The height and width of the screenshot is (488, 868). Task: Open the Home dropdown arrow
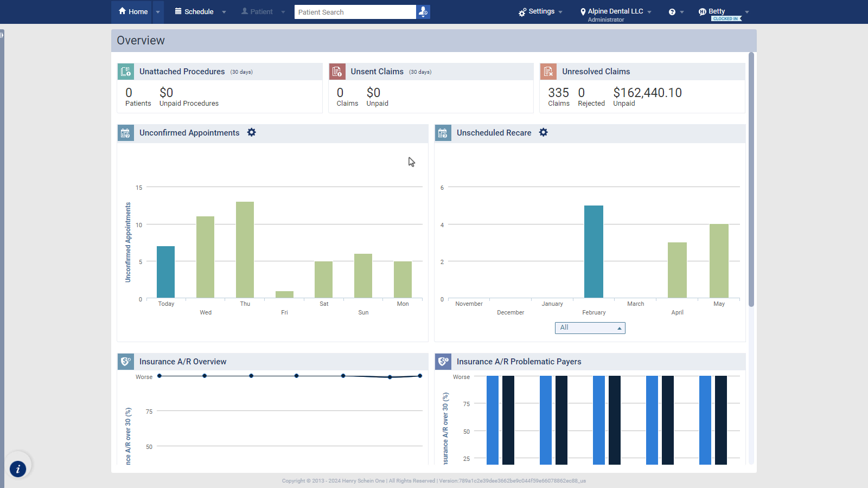(x=158, y=12)
